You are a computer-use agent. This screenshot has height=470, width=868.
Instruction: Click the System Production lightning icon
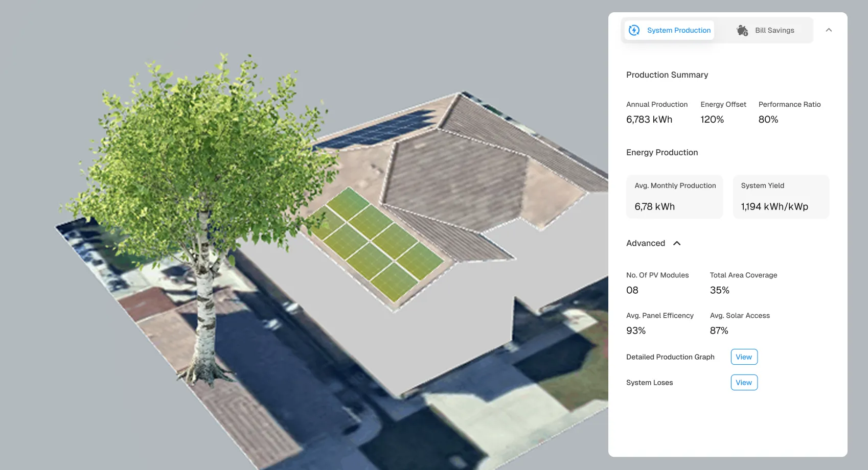[x=634, y=30]
